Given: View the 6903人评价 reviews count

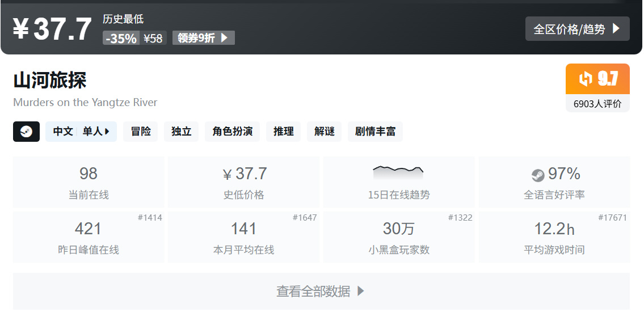Looking at the screenshot, I should pyautogui.click(x=597, y=104).
